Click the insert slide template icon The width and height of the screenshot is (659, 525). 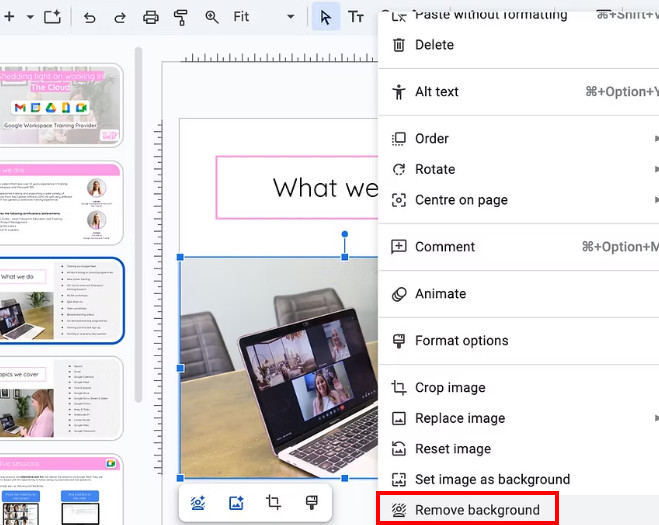(x=53, y=17)
